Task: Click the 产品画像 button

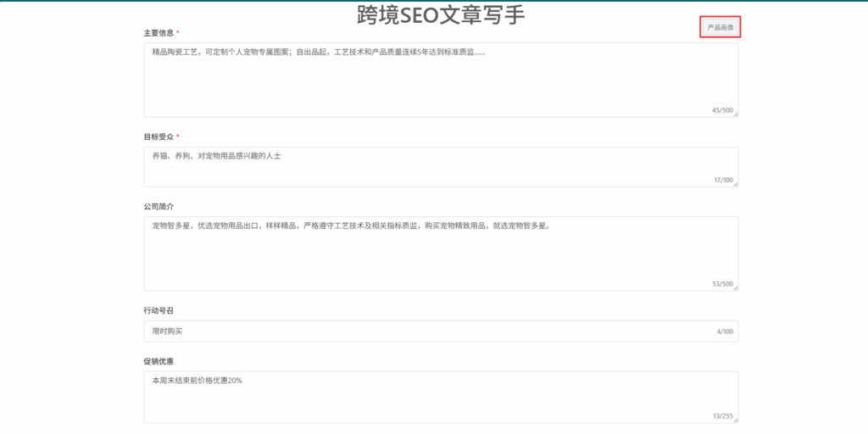Action: click(721, 27)
